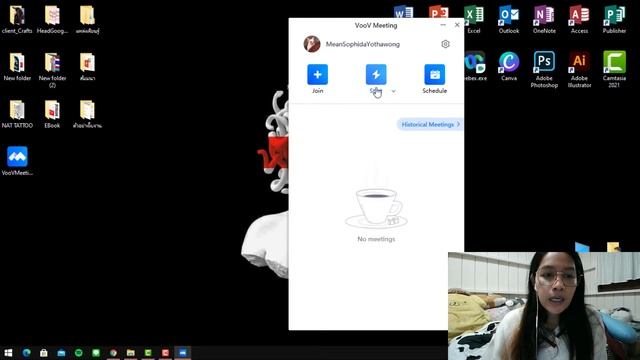Start a quick meeting with the lightning icon

376,74
